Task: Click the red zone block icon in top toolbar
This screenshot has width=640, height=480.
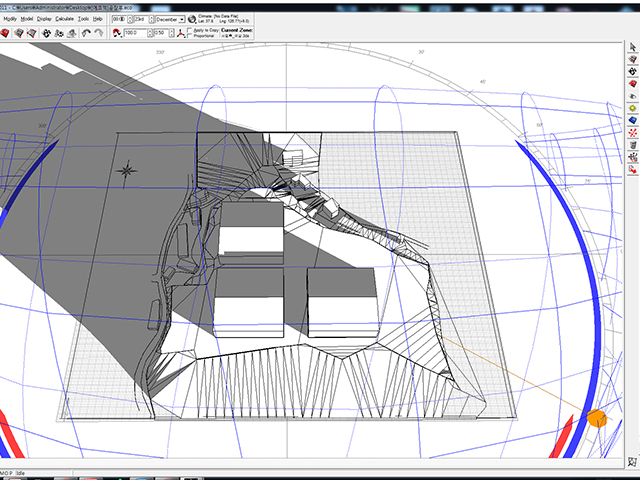Action: point(4,33)
